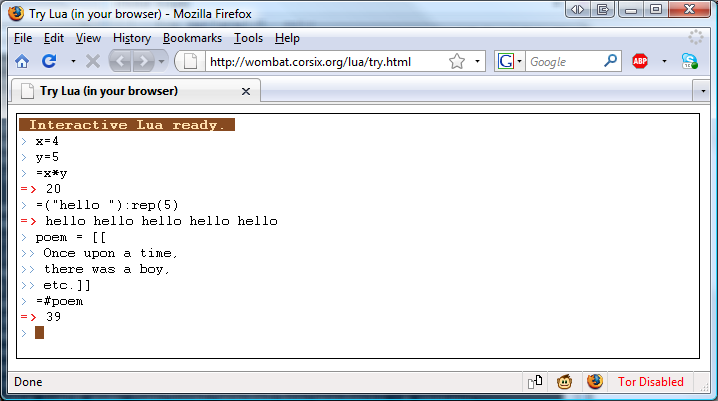Click the arrows title bar button

point(577,10)
